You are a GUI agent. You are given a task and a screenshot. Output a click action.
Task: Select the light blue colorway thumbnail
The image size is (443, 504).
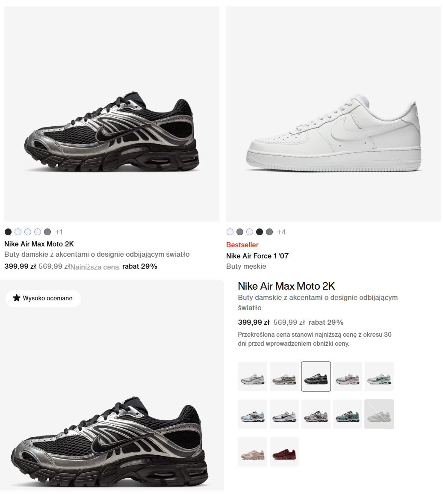tap(252, 414)
